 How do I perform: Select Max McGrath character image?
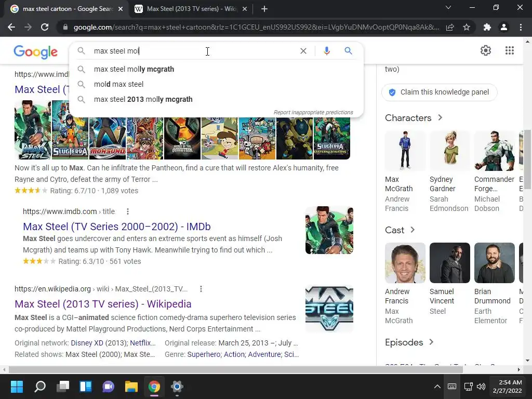click(405, 151)
